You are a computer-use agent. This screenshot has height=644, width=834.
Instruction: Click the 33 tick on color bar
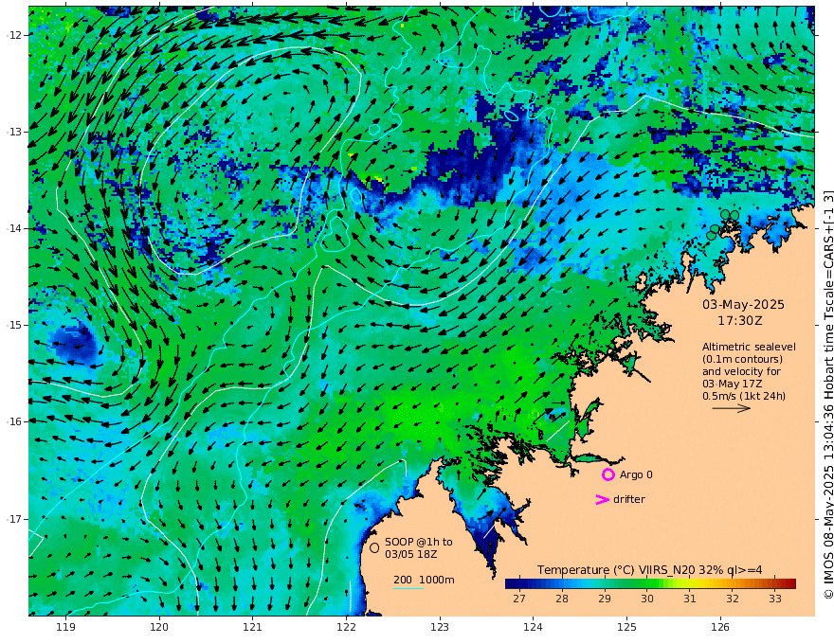coord(775,599)
